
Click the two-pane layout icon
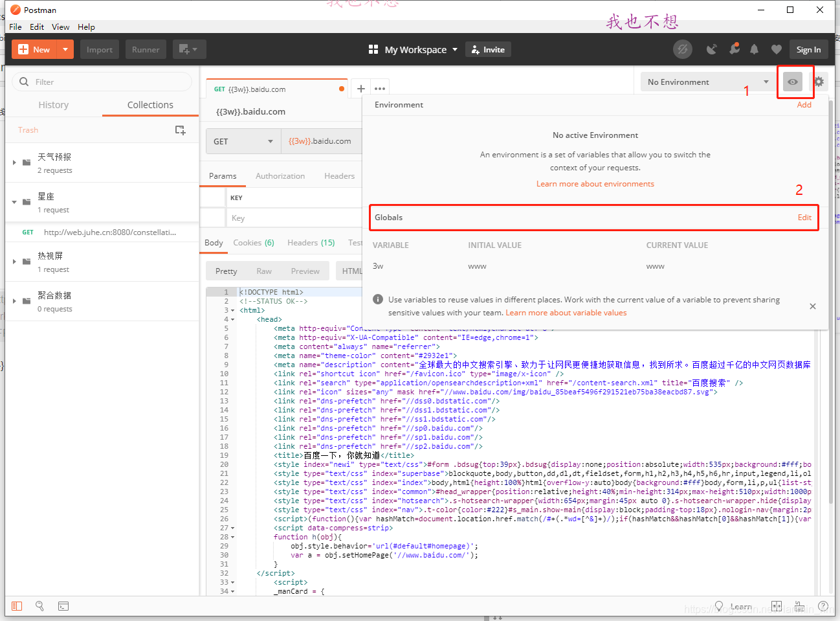(x=777, y=607)
